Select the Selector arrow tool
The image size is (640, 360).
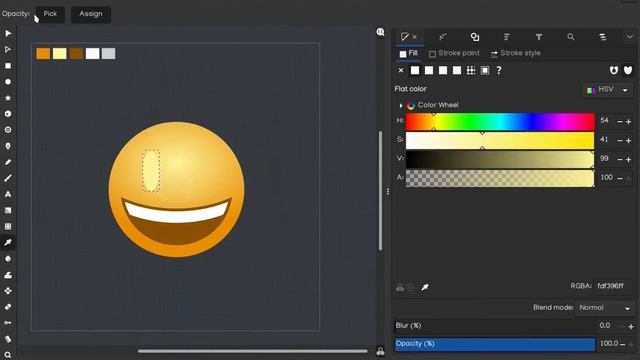click(x=8, y=33)
